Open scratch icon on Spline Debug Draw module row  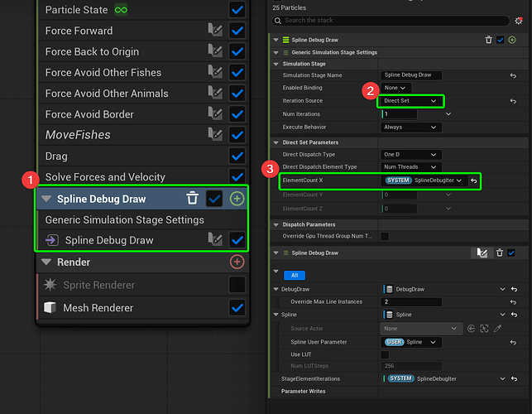pos(215,240)
